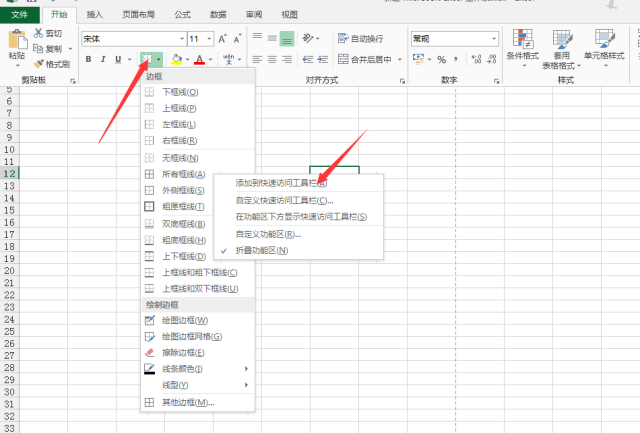
Task: Switch to the 审阅 (Review) tab
Action: [254, 15]
